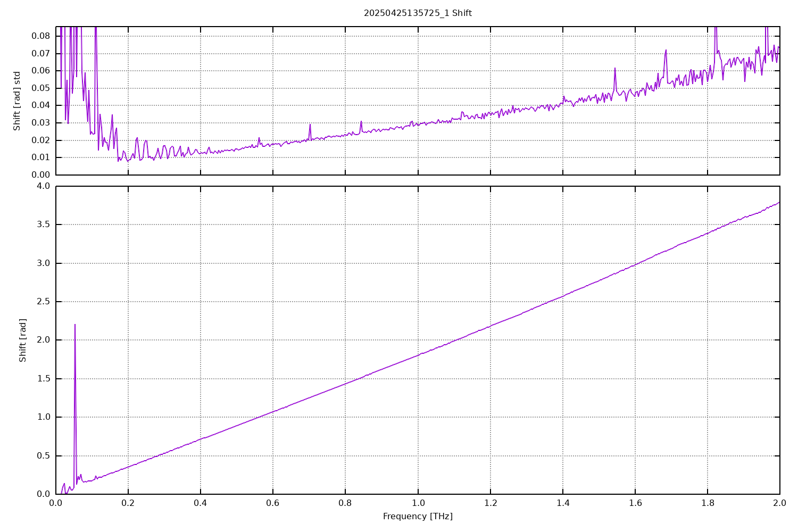
Task: Click the "Shift [rad] std" y-axis label
Action: [x=17, y=101]
